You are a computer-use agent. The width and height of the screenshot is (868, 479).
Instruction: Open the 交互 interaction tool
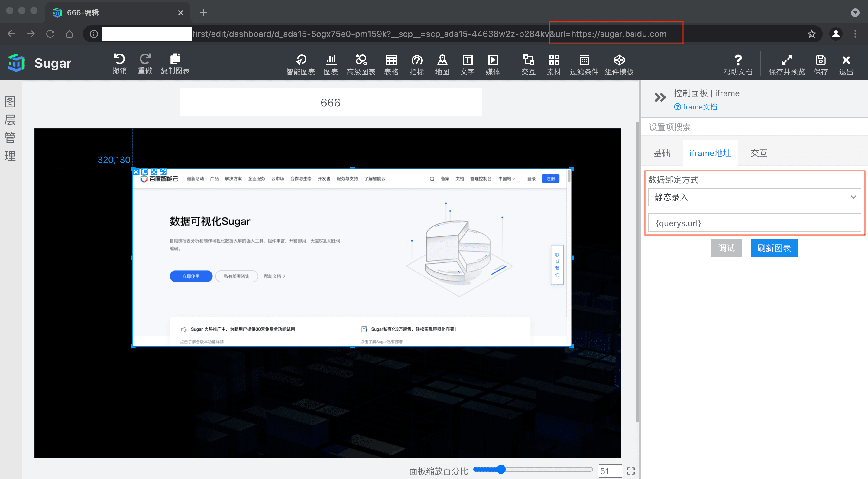[x=528, y=65]
